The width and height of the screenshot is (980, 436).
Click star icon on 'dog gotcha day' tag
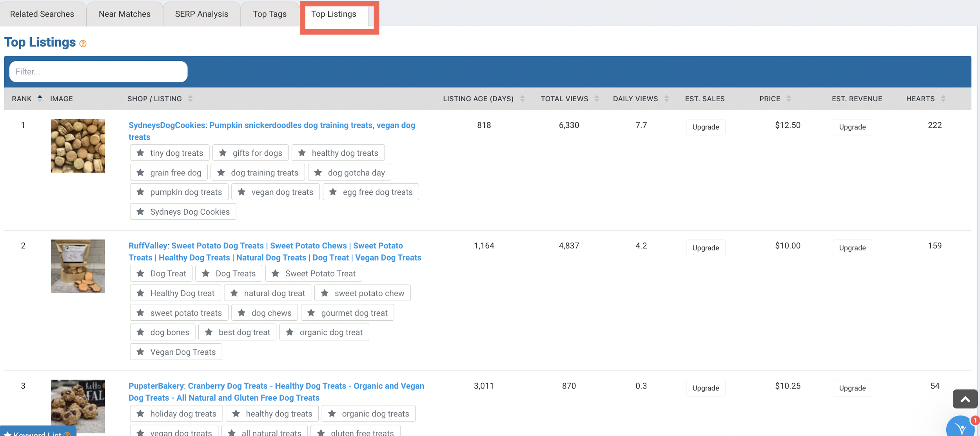(318, 173)
